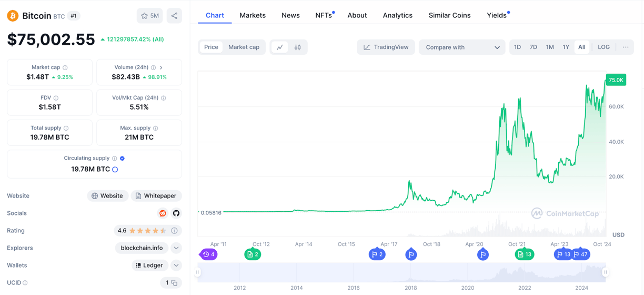Switch to candlestick chart icon
Viewport: 644px width, 295px height.
tap(298, 47)
